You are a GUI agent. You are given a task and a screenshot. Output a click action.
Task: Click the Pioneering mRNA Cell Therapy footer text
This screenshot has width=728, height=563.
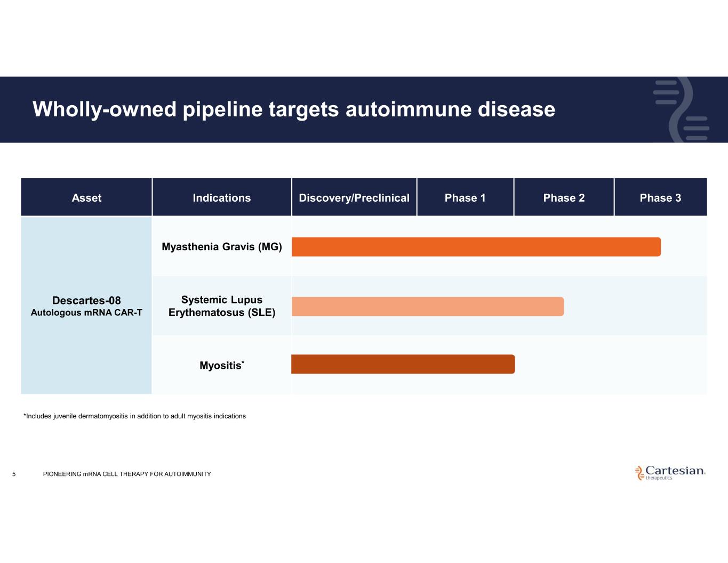coord(127,474)
